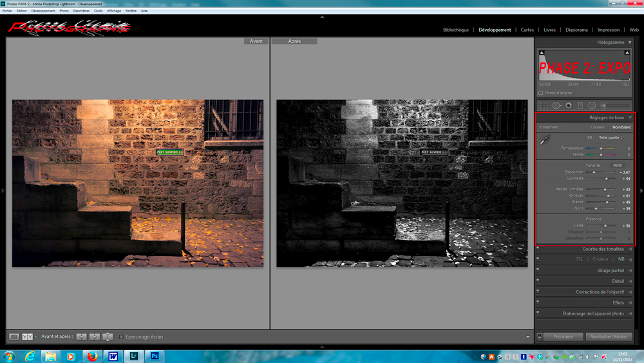644x363 pixels.
Task: Click the Exposition slider handle
Action: 594,172
